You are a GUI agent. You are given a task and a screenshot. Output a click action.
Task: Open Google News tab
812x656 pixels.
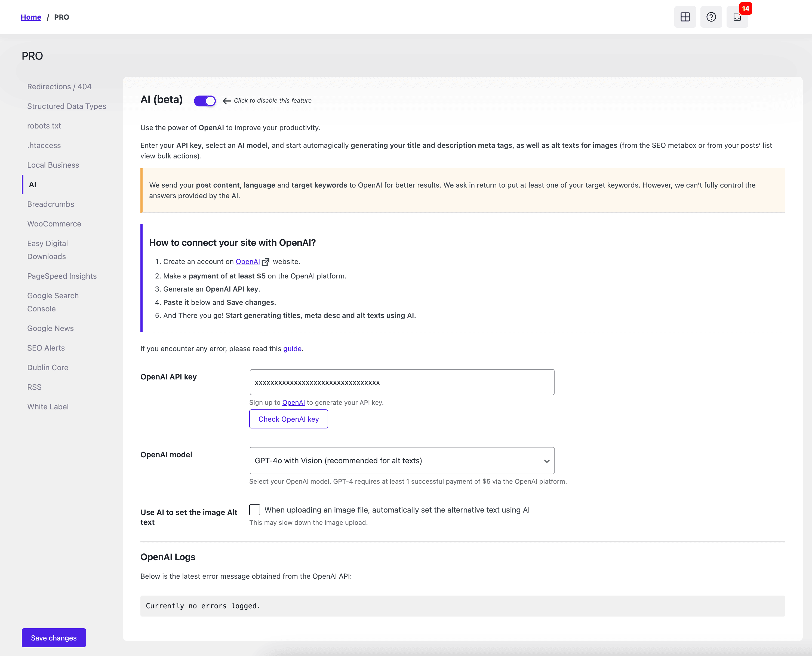click(50, 328)
